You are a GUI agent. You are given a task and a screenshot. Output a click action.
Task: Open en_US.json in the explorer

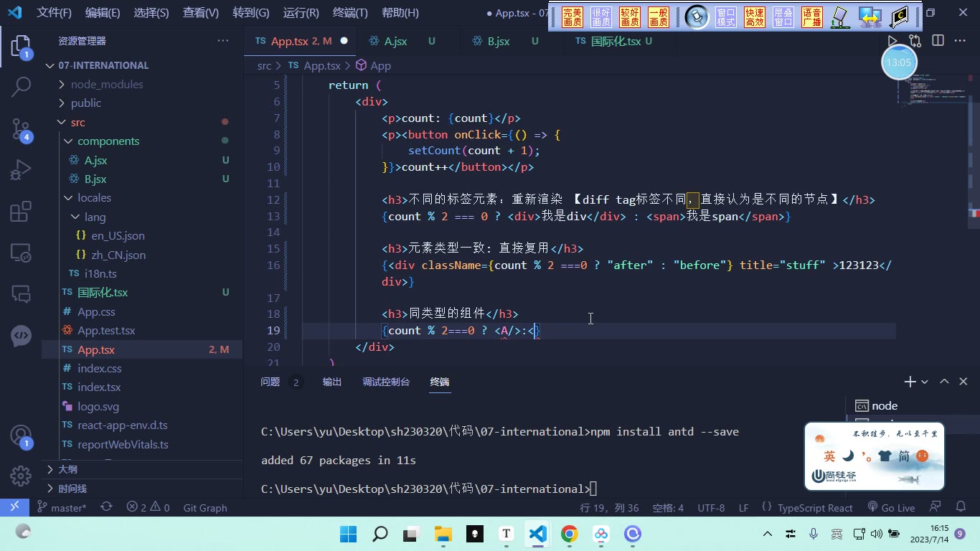pos(118,235)
